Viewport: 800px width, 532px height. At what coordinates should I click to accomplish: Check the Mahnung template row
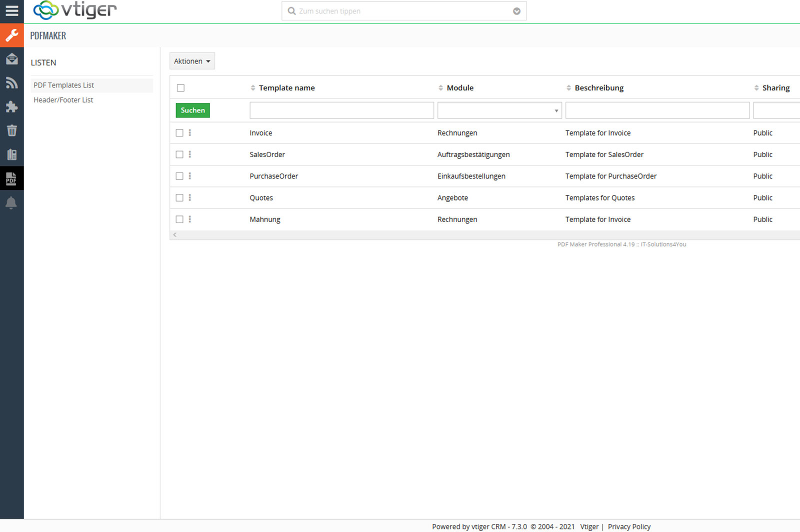pyautogui.click(x=179, y=219)
